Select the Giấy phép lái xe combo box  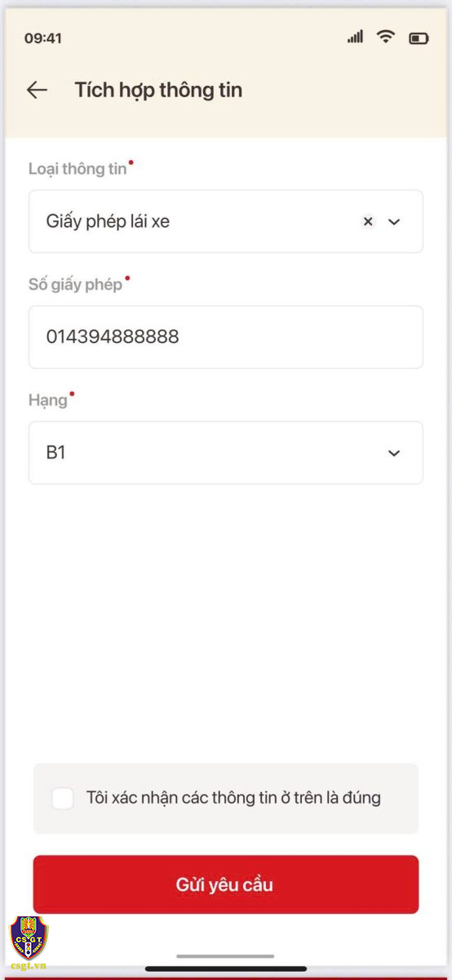click(x=226, y=221)
